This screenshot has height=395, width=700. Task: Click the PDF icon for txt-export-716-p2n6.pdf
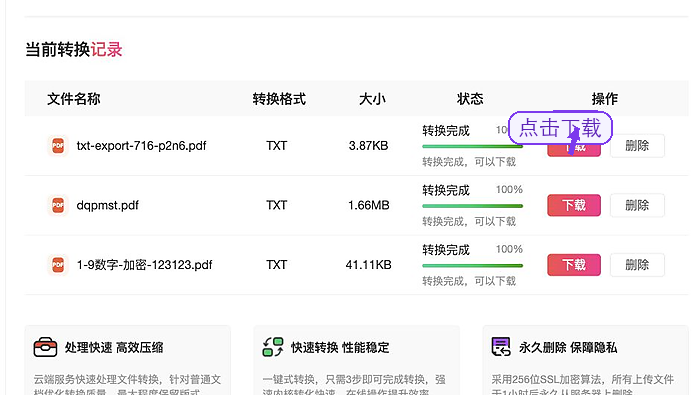58,146
